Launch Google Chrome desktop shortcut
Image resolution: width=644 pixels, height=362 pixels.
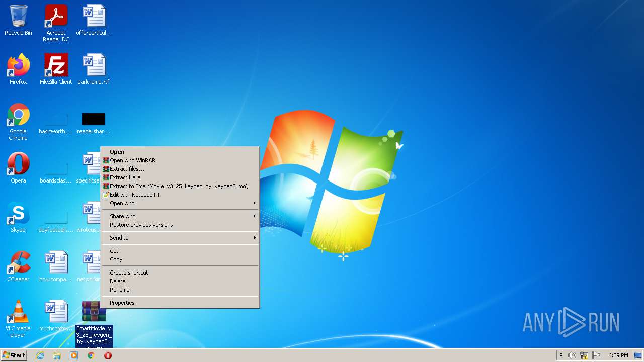pyautogui.click(x=18, y=122)
